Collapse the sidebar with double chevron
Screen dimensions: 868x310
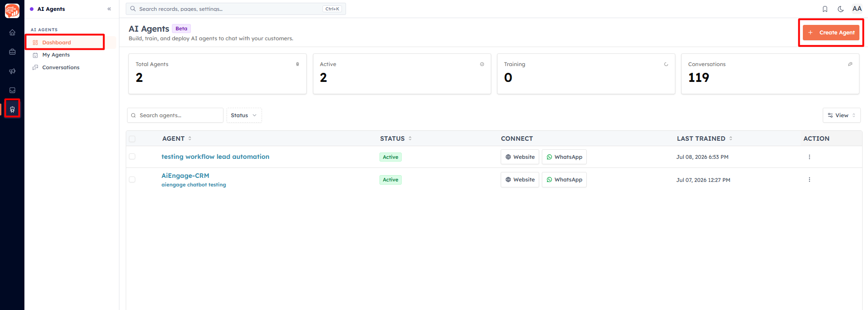(x=109, y=9)
